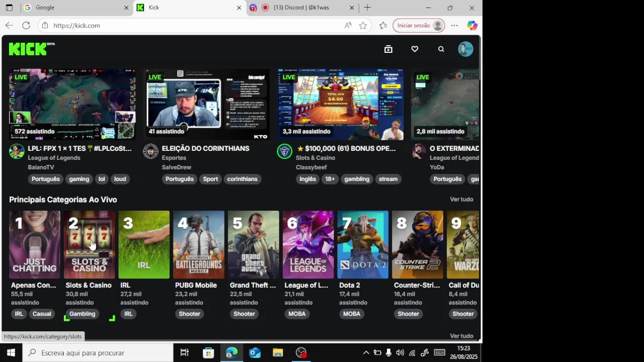This screenshot has width=644, height=362.
Task: Select the Casual tag under Apenas Conversa
Action: [x=42, y=314]
